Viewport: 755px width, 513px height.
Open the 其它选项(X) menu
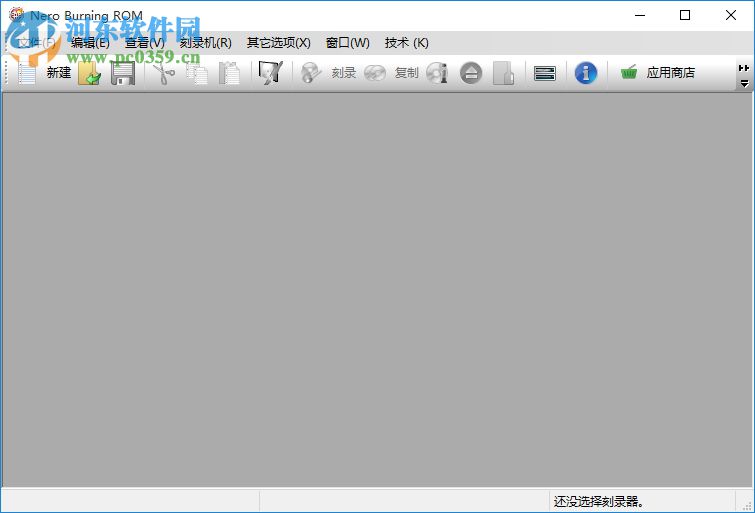[278, 43]
